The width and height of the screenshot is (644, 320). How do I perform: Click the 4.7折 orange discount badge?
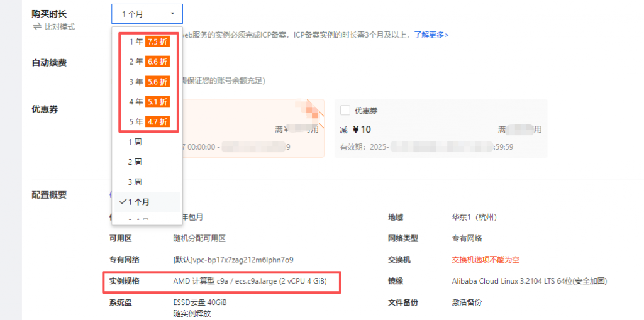click(157, 121)
